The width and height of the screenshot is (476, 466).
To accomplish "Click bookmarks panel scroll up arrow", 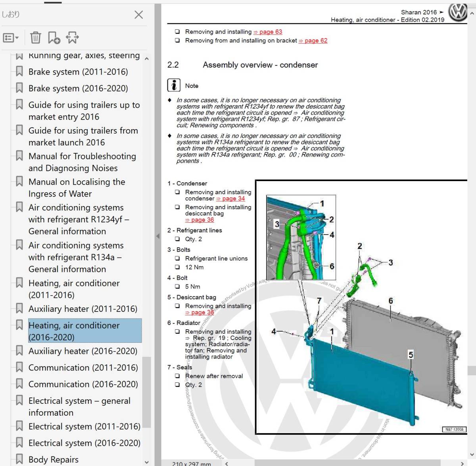I will click(x=146, y=59).
